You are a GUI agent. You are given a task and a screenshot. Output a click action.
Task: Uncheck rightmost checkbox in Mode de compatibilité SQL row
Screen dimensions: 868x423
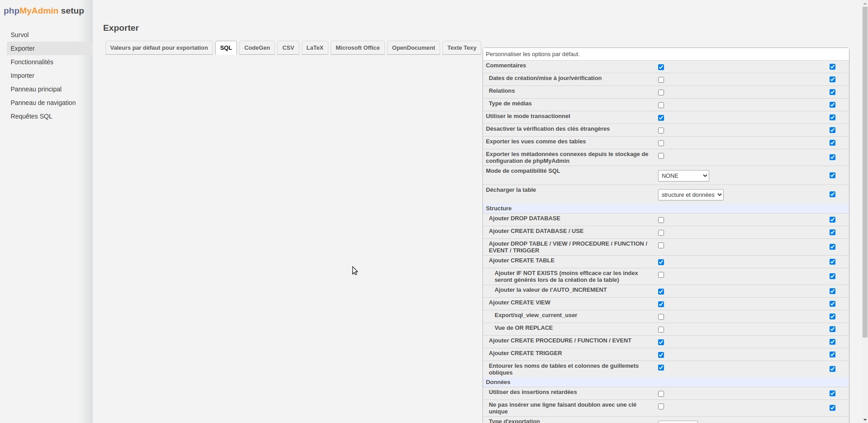coord(832,176)
